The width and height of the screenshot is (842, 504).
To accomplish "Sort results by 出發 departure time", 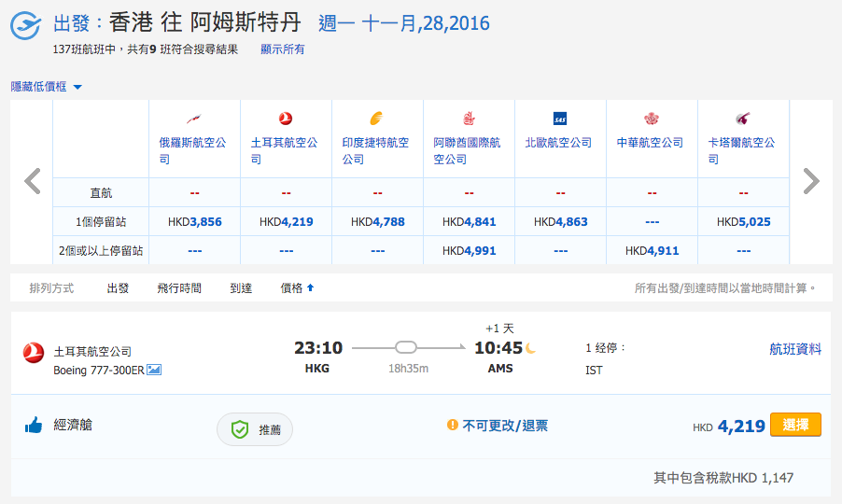I will click(118, 288).
